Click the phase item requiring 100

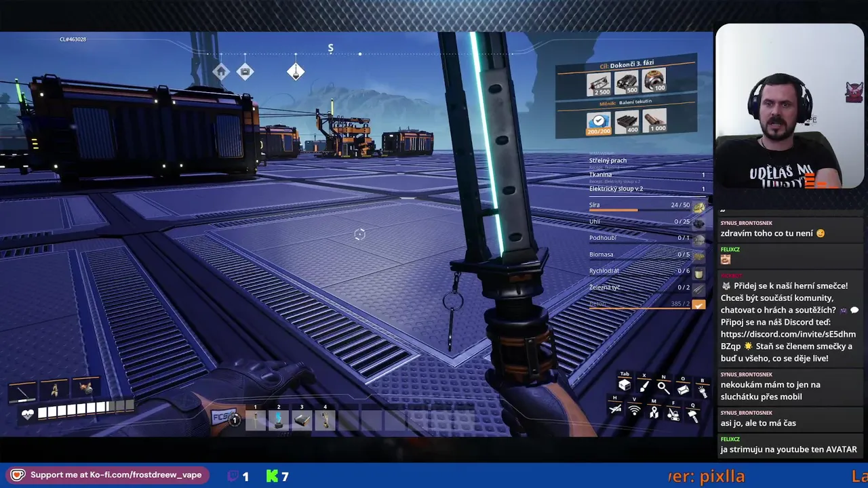(654, 81)
